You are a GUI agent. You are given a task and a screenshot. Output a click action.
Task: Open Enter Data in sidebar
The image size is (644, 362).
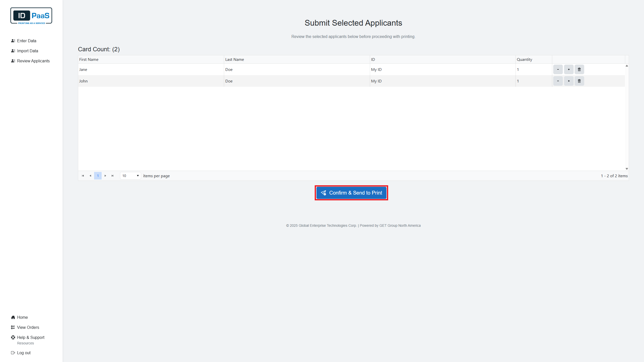26,41
